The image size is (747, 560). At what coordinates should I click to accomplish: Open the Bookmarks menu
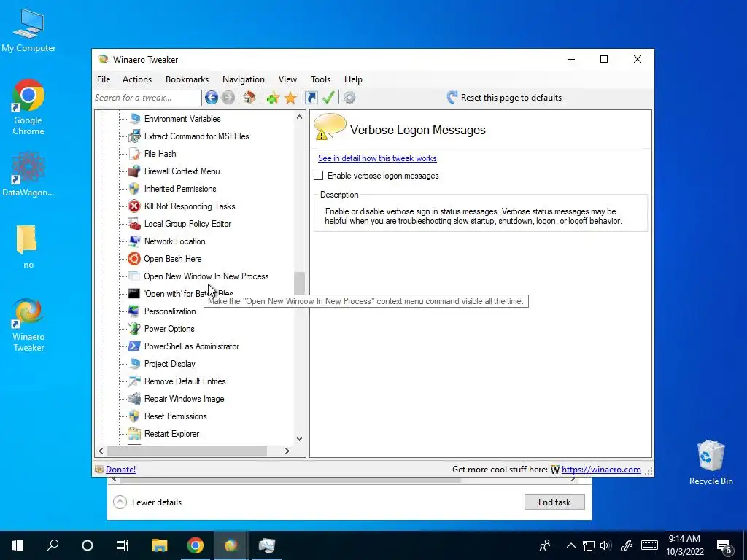[187, 79]
